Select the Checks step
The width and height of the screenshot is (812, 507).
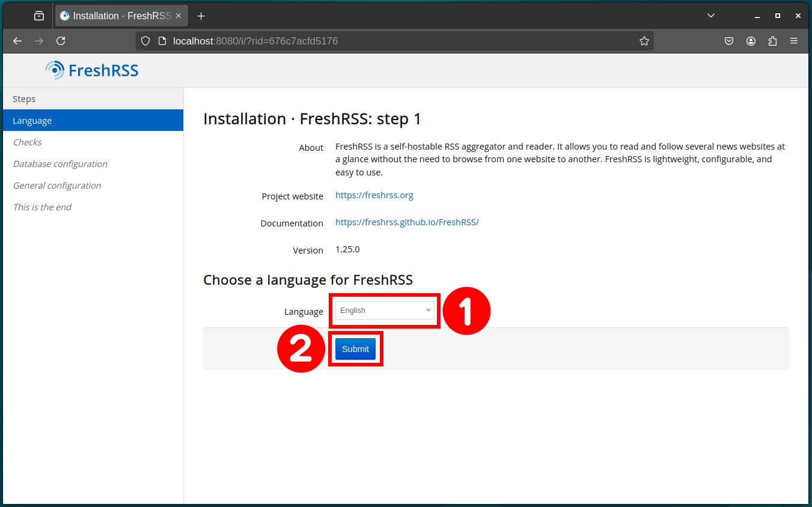[x=93, y=142]
